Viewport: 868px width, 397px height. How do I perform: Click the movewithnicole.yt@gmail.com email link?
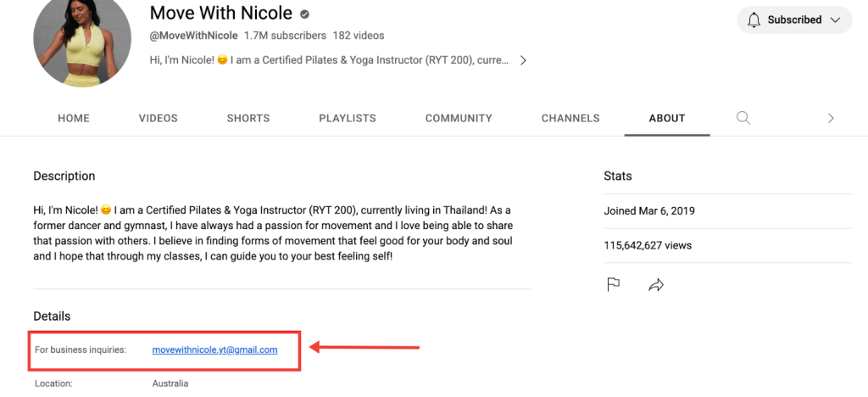[215, 349]
